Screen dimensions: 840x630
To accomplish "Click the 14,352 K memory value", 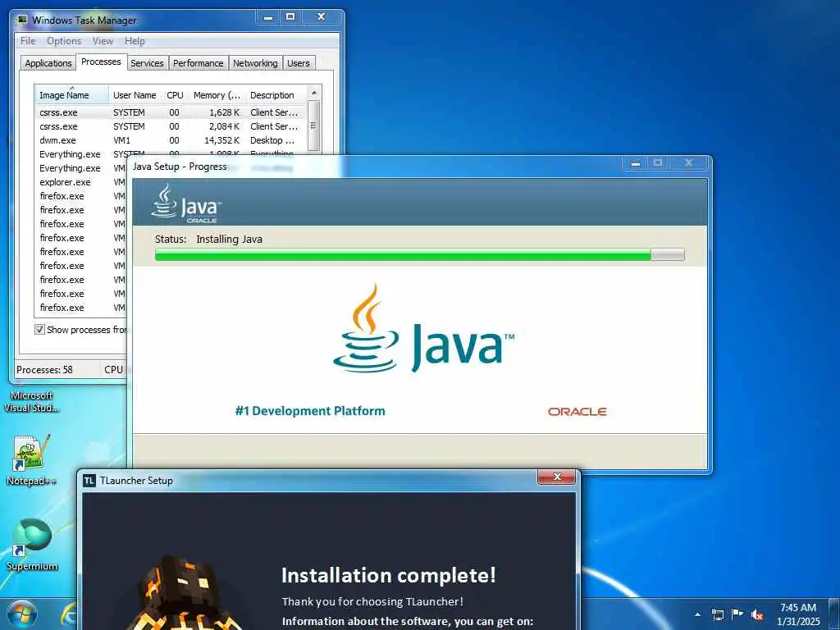I will click(x=221, y=140).
